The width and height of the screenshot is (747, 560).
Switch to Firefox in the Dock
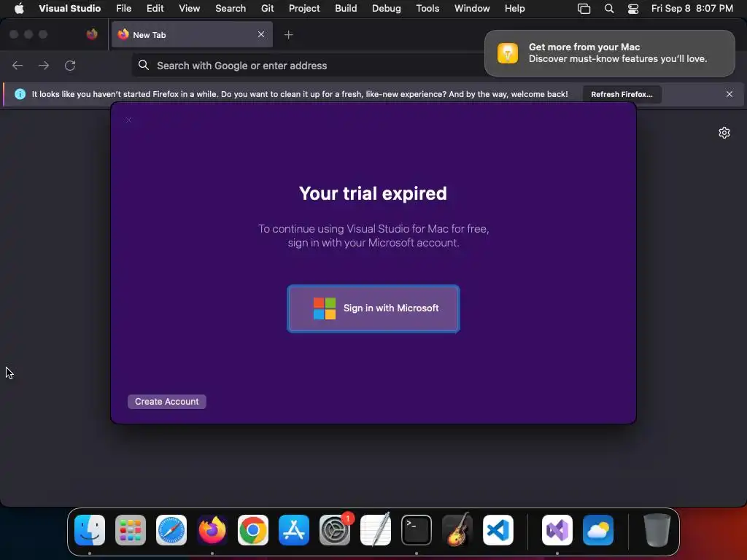212,530
